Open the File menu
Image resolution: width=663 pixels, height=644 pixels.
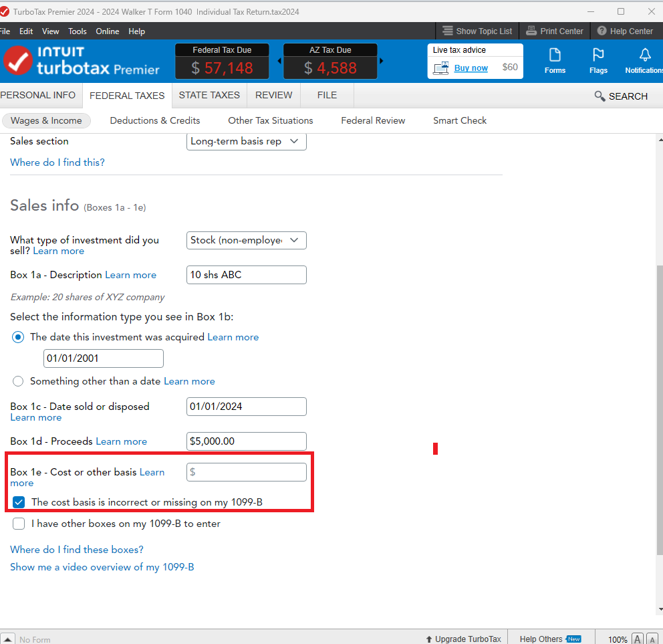pyautogui.click(x=5, y=31)
